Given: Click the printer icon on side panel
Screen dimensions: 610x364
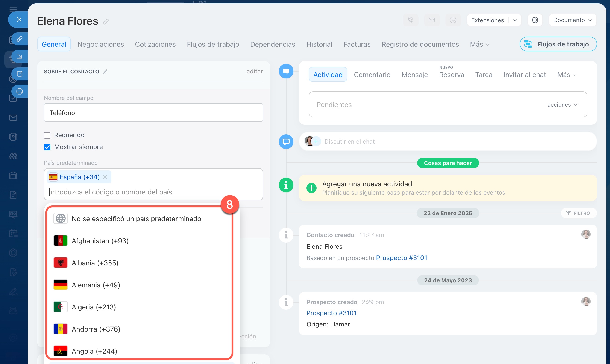Looking at the screenshot, I should (x=19, y=92).
